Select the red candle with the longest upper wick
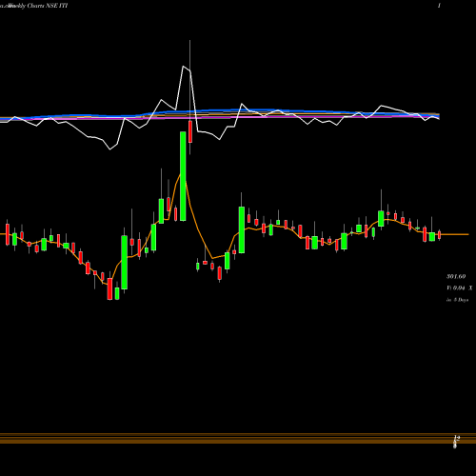The width and height of the screenshot is (476, 476). [190, 131]
